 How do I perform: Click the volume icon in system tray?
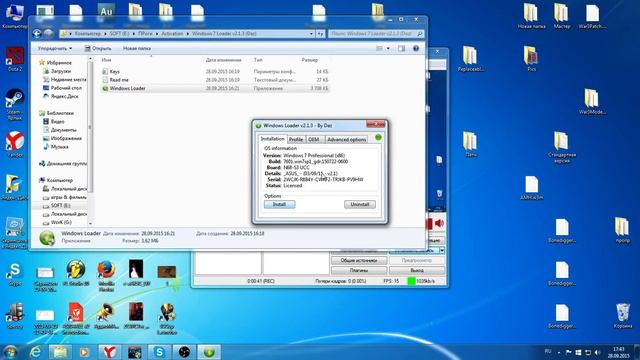click(x=598, y=352)
